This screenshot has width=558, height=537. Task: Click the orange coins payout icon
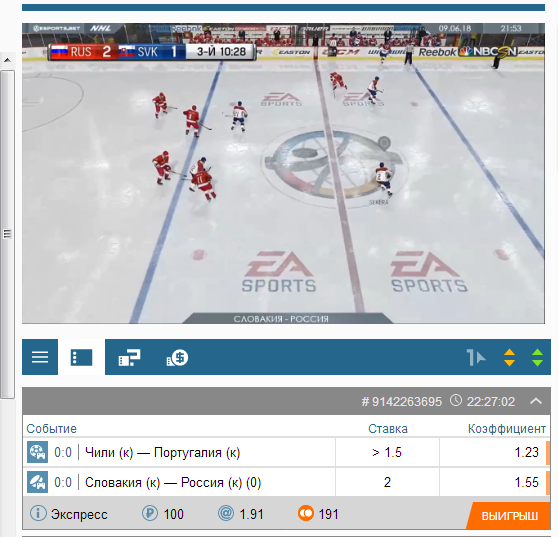306,514
